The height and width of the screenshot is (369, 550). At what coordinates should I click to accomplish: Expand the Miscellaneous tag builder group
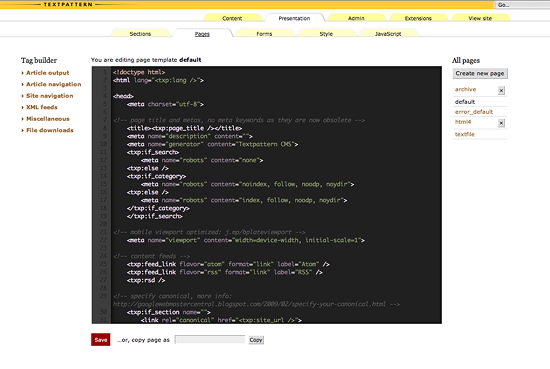[47, 119]
